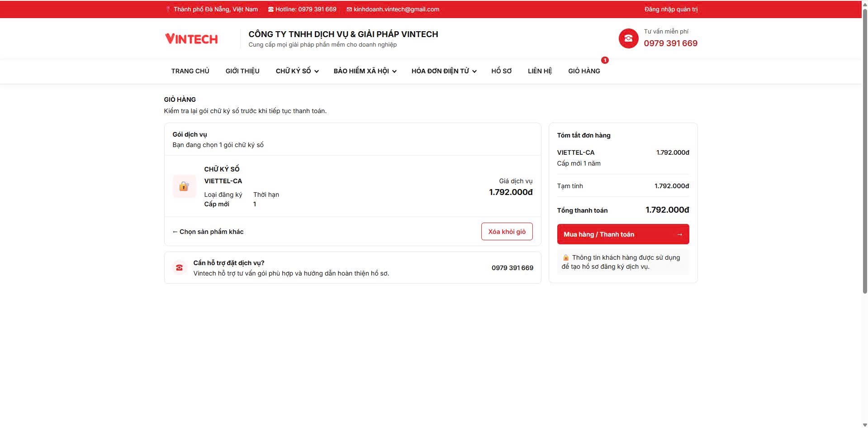
Task: Open HỒ SƠ menu item
Action: pyautogui.click(x=501, y=71)
